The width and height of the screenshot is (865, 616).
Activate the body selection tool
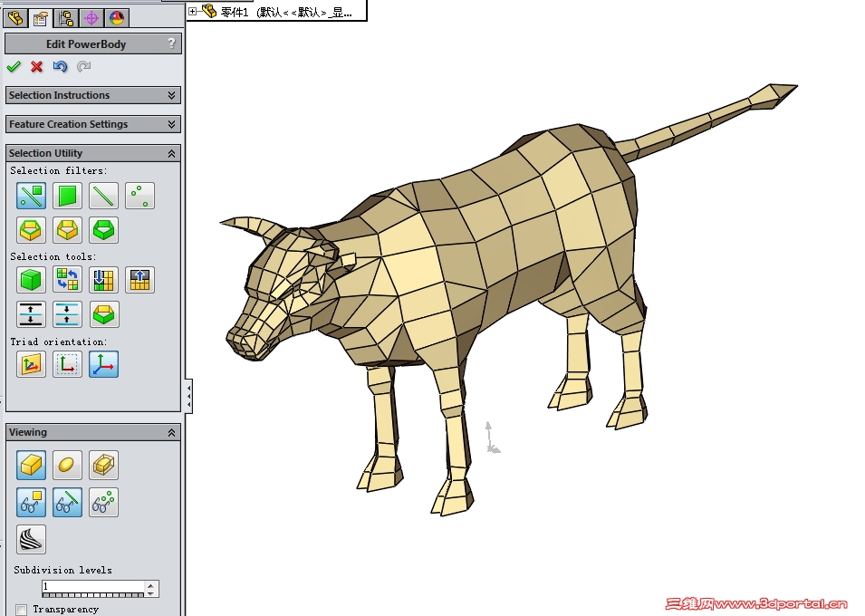(x=31, y=279)
